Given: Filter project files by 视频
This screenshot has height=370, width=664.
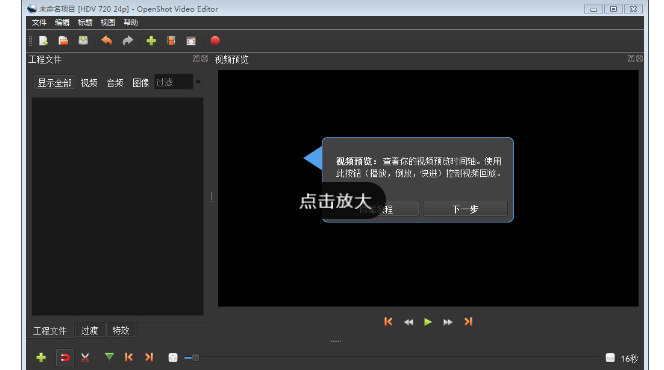Looking at the screenshot, I should pos(89,83).
